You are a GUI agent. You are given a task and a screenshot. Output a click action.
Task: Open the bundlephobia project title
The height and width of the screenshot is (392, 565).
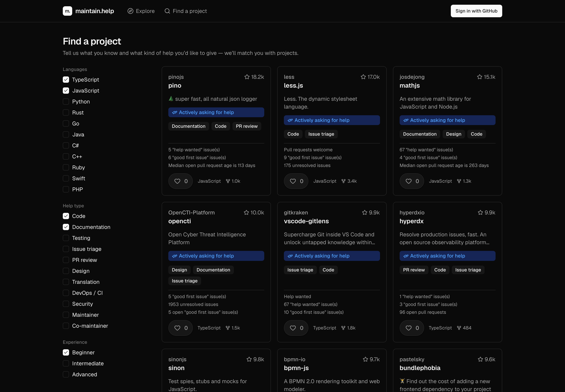pyautogui.click(x=420, y=368)
